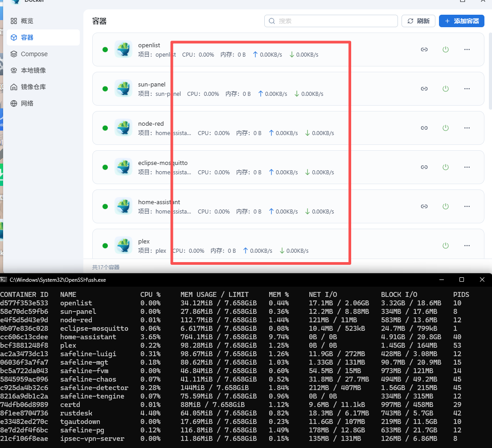Open more options for home-assistant
Screen dimensions: 492x448
467,206
